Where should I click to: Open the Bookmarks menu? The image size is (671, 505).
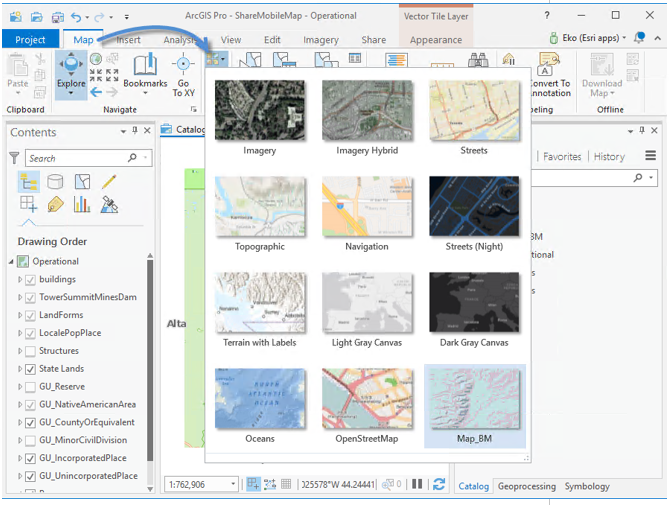(x=145, y=73)
